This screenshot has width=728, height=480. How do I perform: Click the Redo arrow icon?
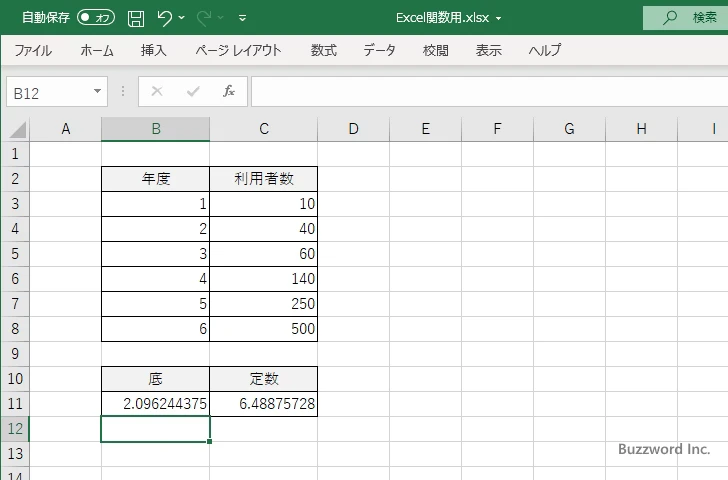[203, 18]
